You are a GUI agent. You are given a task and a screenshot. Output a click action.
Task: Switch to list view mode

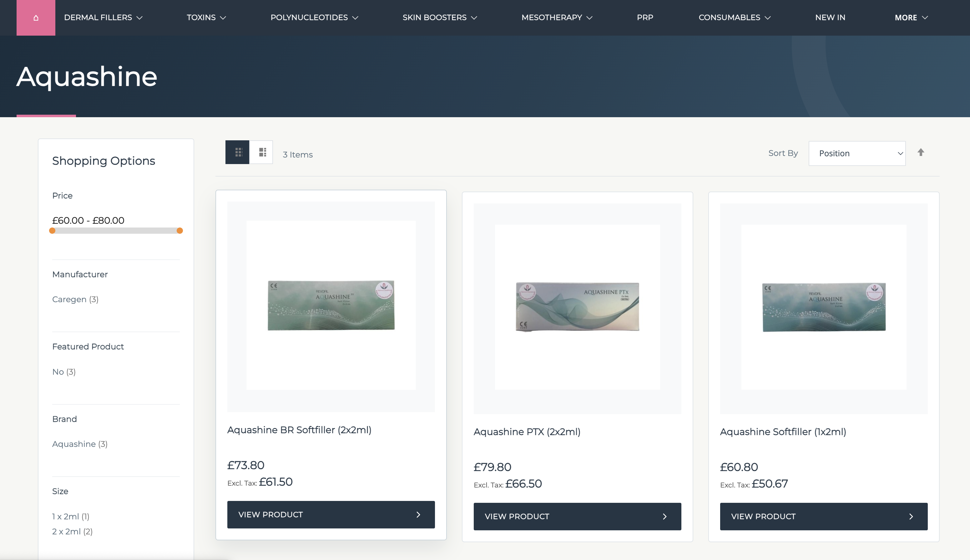pyautogui.click(x=262, y=152)
